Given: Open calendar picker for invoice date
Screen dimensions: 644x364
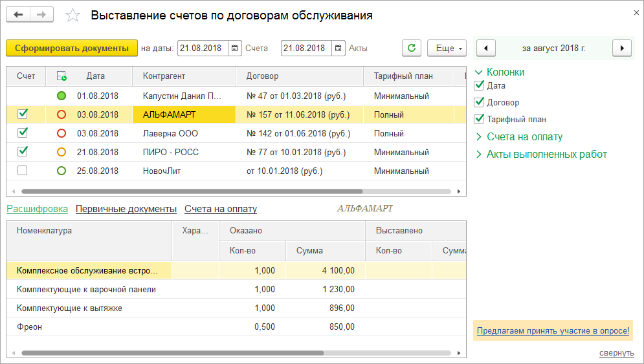Looking at the screenshot, I should pos(234,48).
